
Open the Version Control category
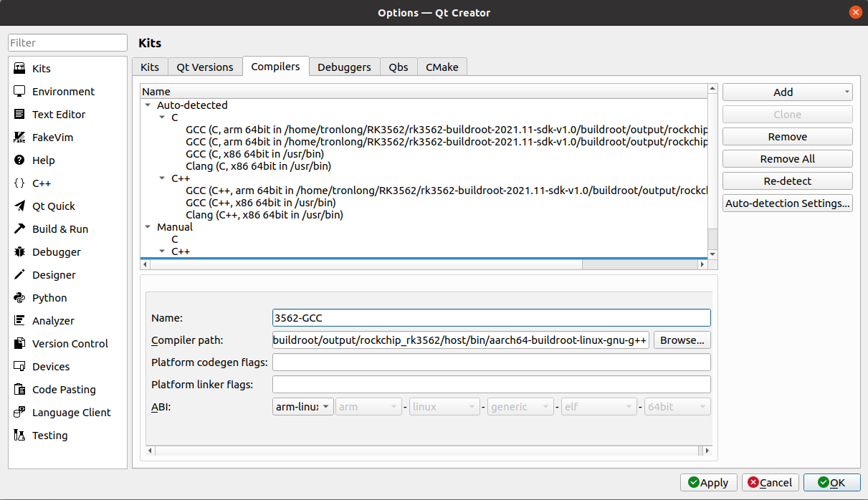click(x=67, y=344)
